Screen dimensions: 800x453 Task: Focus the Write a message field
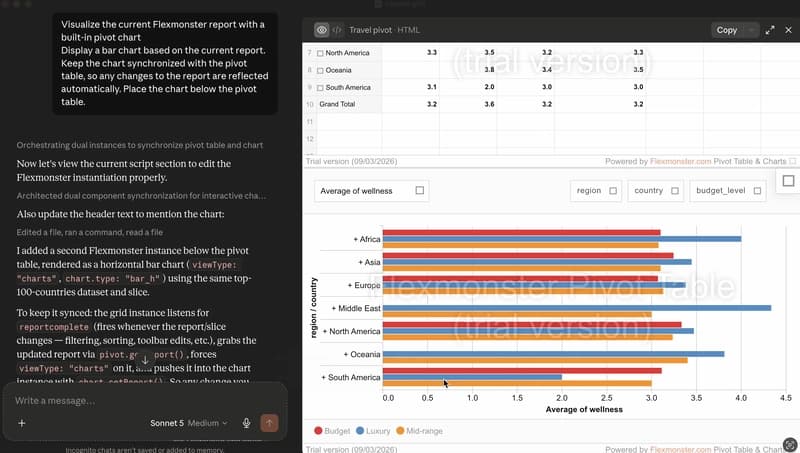point(145,400)
